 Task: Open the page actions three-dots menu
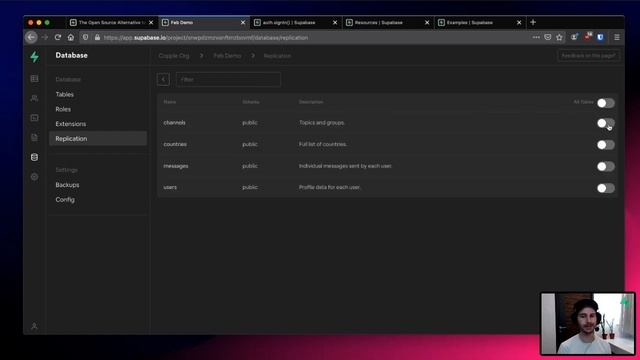[x=536, y=37]
